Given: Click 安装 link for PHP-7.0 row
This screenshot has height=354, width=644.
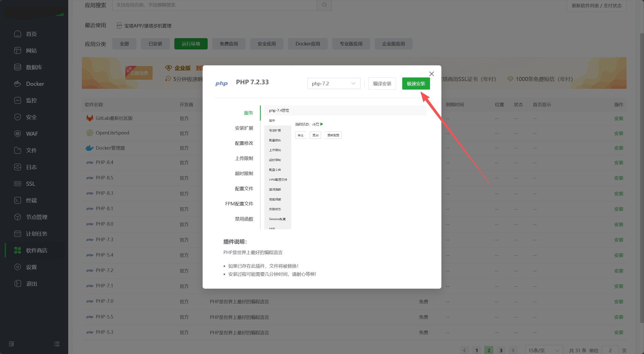Looking at the screenshot, I should click(619, 302).
